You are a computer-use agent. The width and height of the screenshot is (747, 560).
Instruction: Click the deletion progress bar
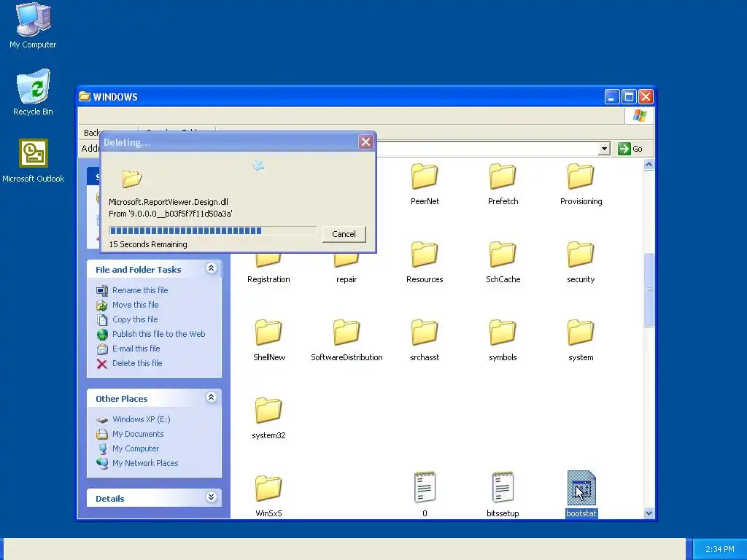[x=212, y=231]
